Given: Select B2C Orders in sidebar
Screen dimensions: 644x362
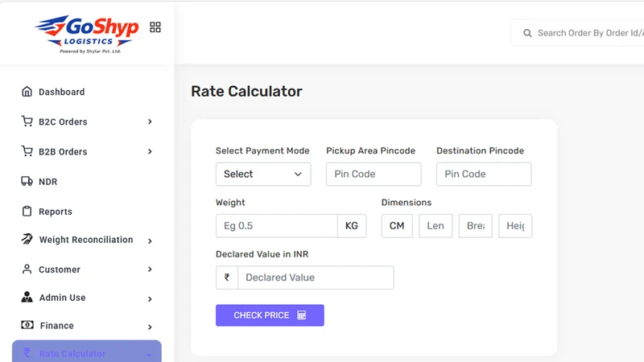Looking at the screenshot, I should tap(63, 122).
